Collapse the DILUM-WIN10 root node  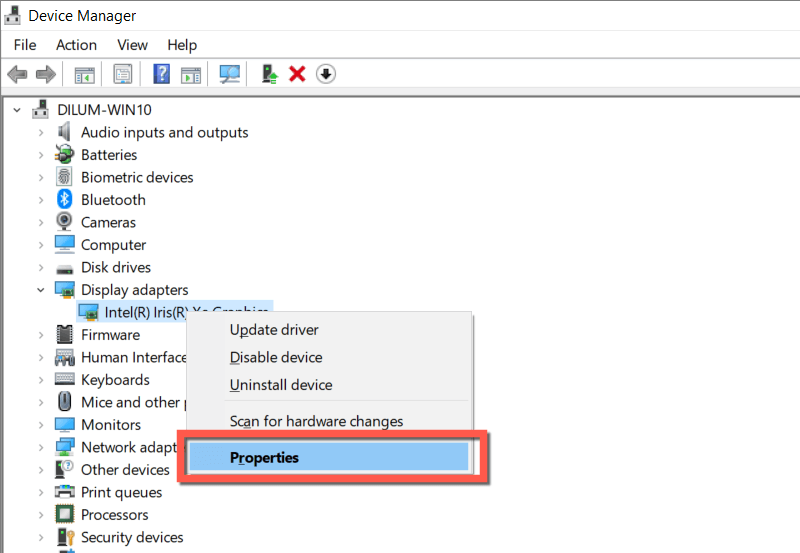click(17, 110)
